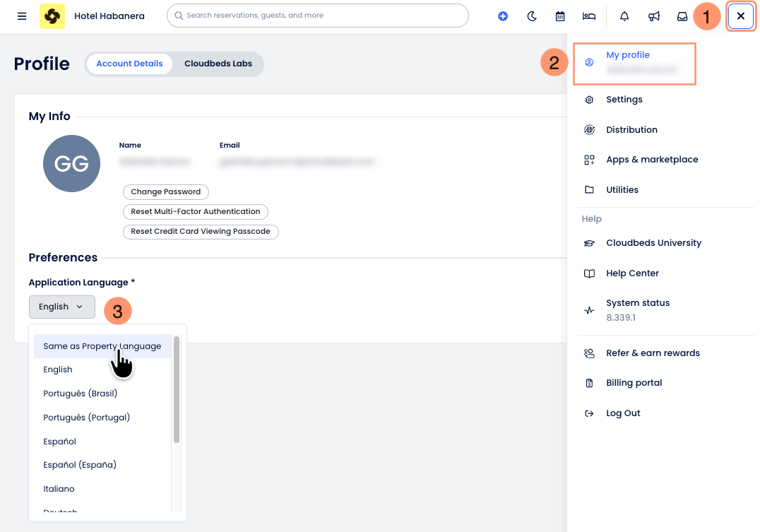Click the Help Center book icon
The height and width of the screenshot is (532, 760).
[589, 273]
